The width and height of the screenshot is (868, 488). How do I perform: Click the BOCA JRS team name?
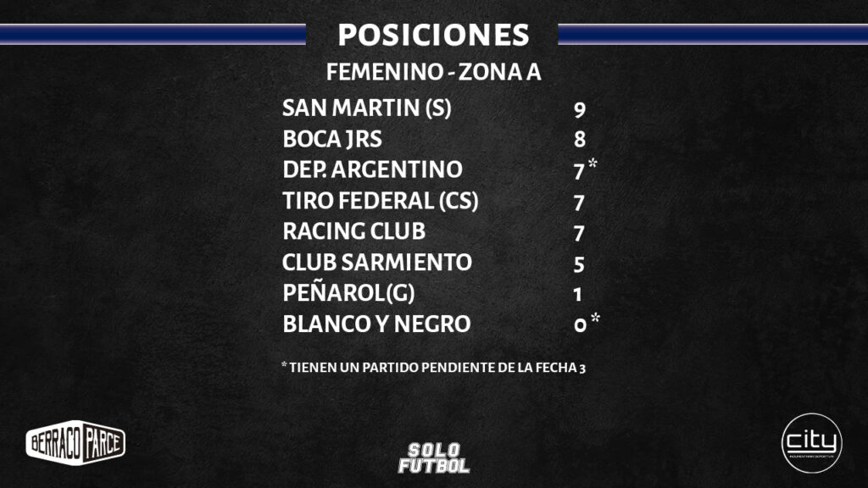332,139
